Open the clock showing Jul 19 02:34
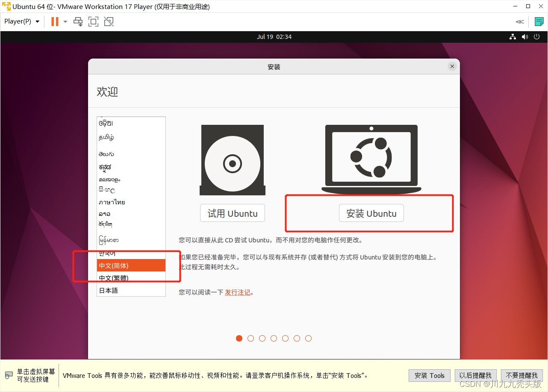This screenshot has height=392, width=548. coord(274,37)
